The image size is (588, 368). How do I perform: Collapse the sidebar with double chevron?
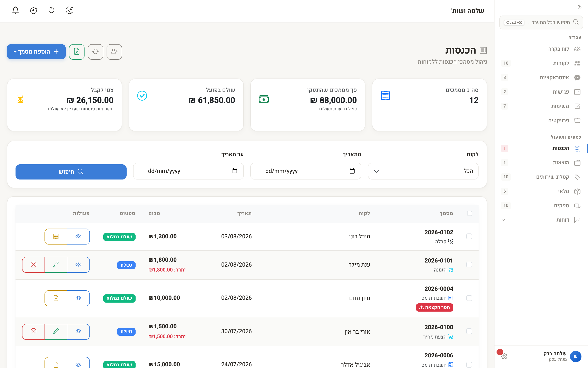coord(579,7)
